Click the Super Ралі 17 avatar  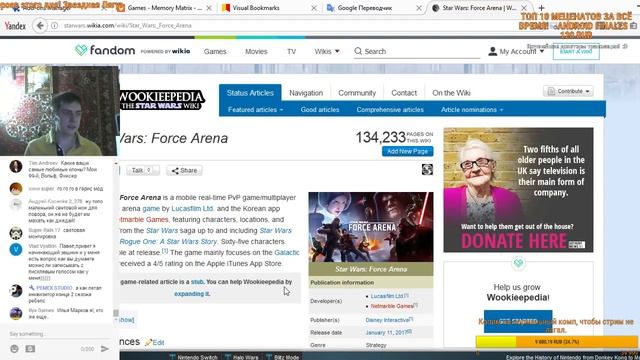pos(16,233)
